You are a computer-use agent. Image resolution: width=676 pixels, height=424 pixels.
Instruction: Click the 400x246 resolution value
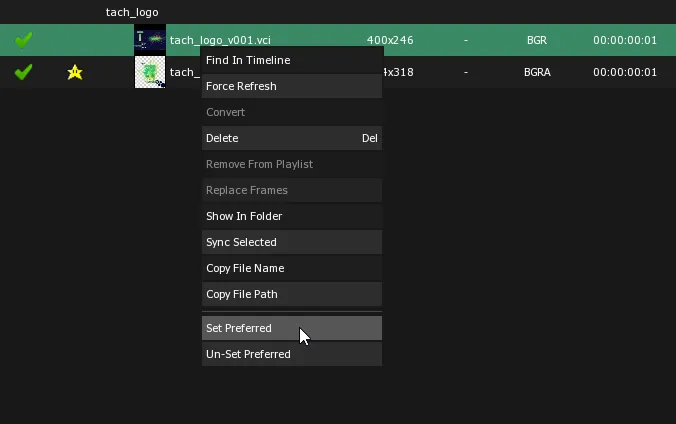[x=390, y=40]
